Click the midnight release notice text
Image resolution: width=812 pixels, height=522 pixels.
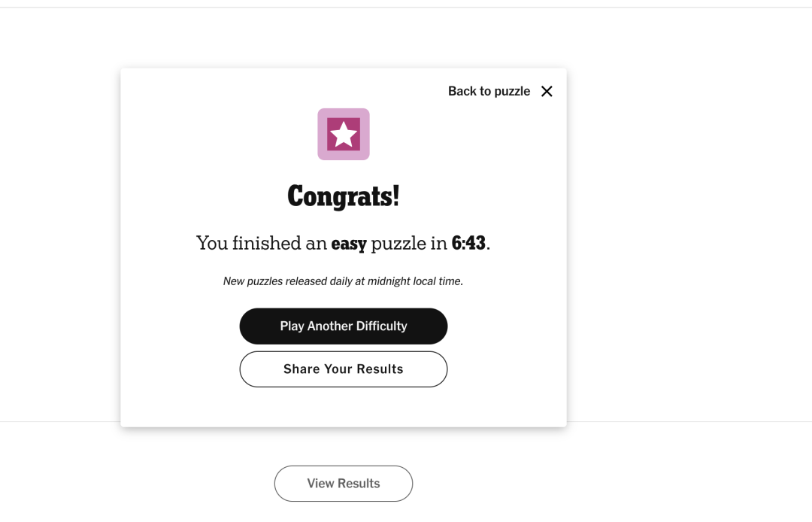click(x=343, y=281)
